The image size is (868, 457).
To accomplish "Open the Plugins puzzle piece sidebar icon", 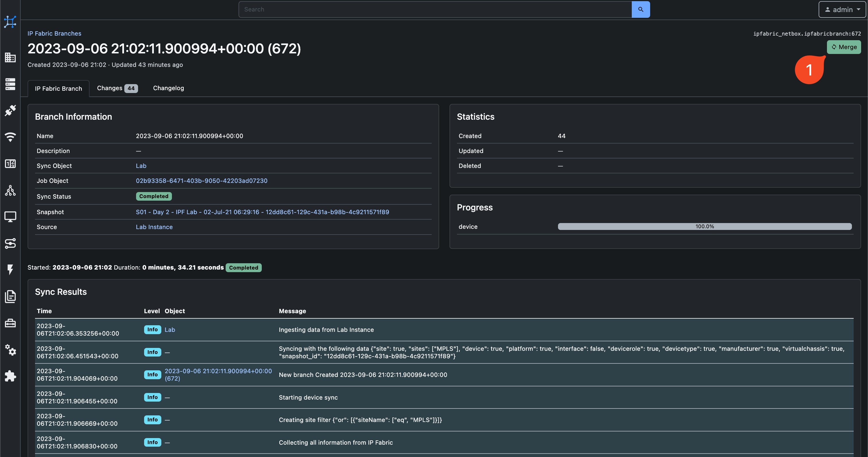I will tap(10, 376).
